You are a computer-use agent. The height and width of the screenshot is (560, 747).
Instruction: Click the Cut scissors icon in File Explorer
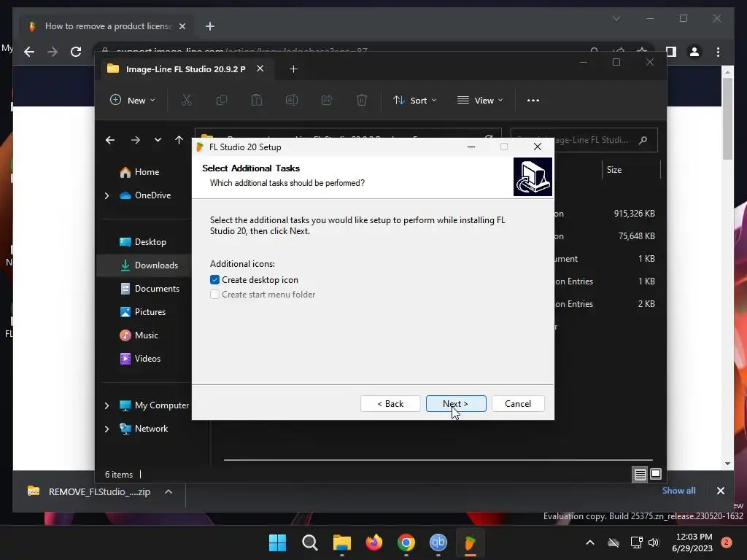[186, 100]
